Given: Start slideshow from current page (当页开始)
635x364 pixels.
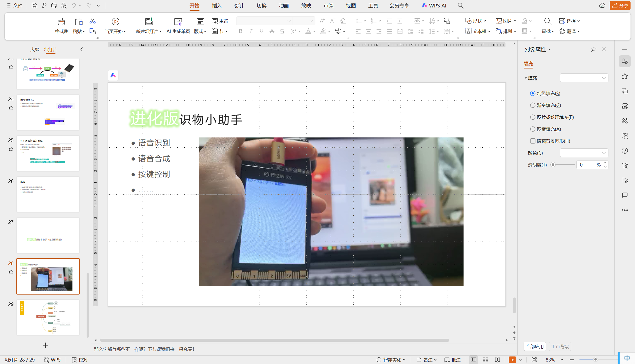Looking at the screenshot, I should (x=115, y=22).
